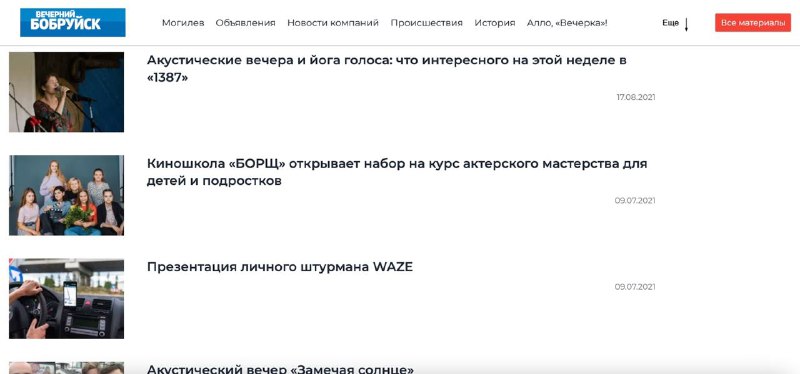This screenshot has height=374, width=800.
Task: Open the История section
Action: 494,23
